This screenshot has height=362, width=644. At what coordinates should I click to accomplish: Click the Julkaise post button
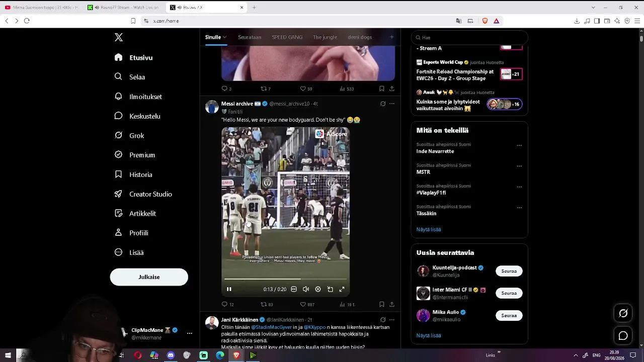tap(149, 277)
